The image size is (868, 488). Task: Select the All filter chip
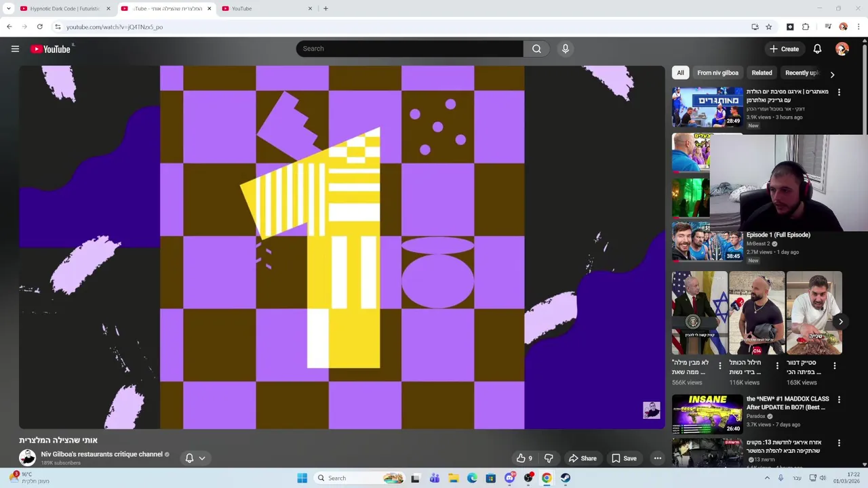(680, 73)
